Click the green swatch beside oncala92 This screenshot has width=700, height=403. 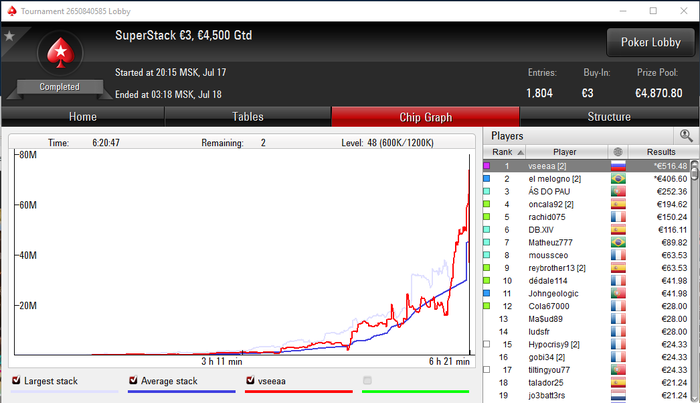(487, 204)
